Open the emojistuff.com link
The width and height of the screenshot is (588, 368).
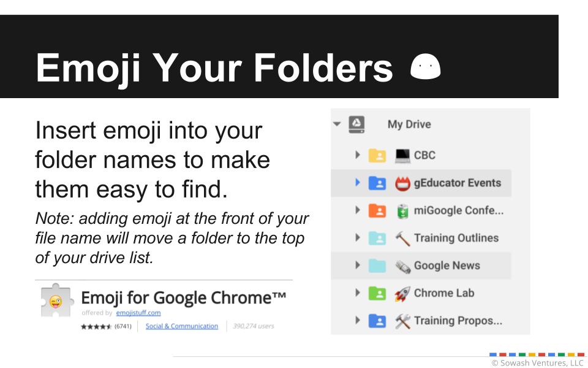point(138,312)
